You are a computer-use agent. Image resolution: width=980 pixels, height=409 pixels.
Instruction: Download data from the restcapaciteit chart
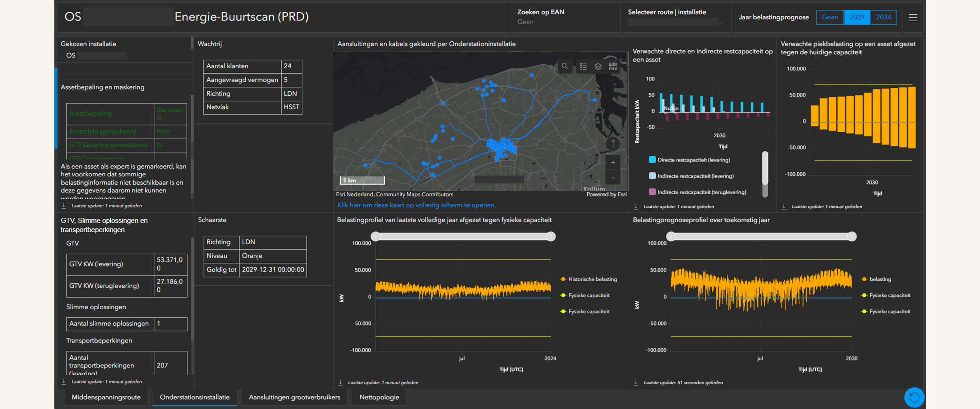[636, 207]
